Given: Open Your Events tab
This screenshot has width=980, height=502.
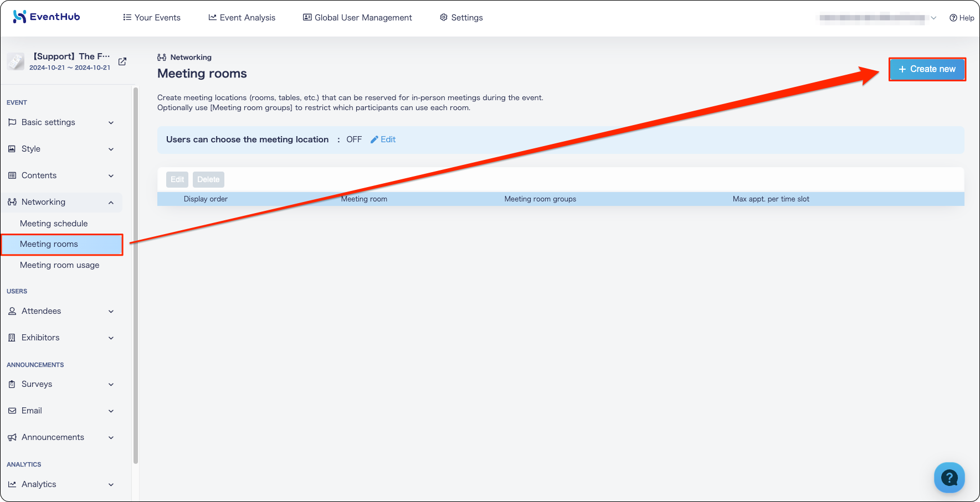Looking at the screenshot, I should coord(152,17).
